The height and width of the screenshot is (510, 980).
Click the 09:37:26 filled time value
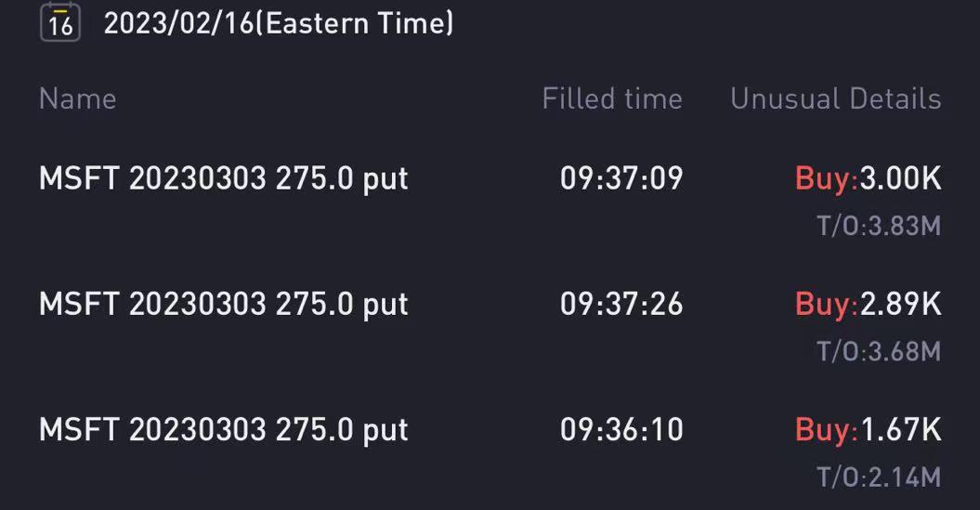click(621, 304)
